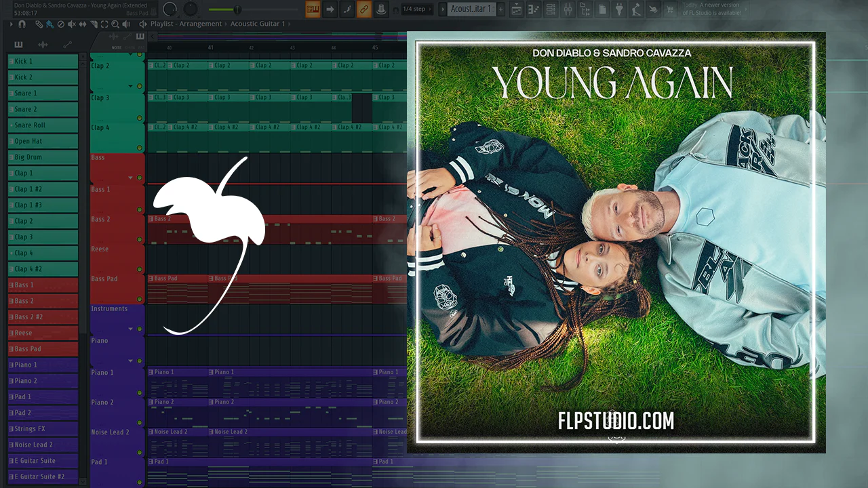
Task: Click the Acoustic Guitar 1 breadcrumb
Action: point(258,24)
